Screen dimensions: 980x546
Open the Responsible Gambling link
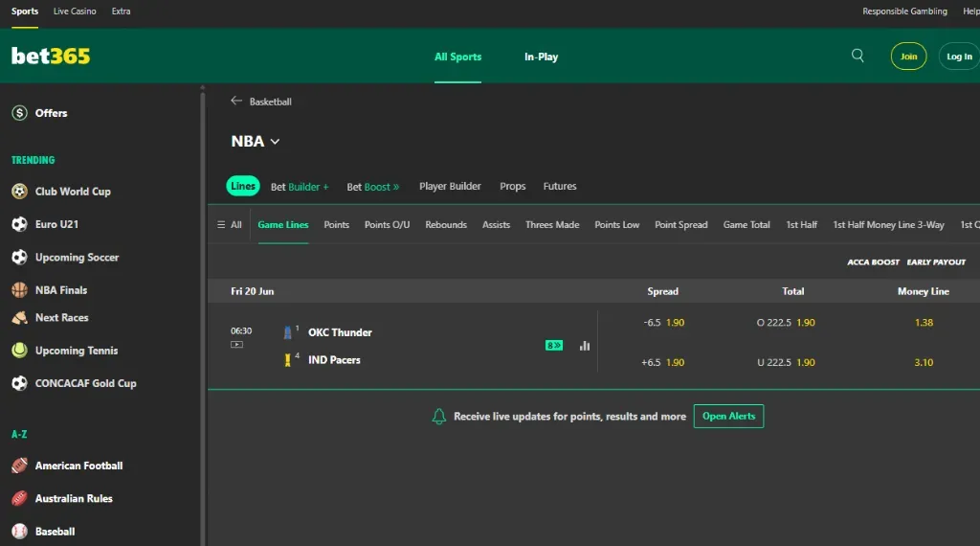(904, 11)
